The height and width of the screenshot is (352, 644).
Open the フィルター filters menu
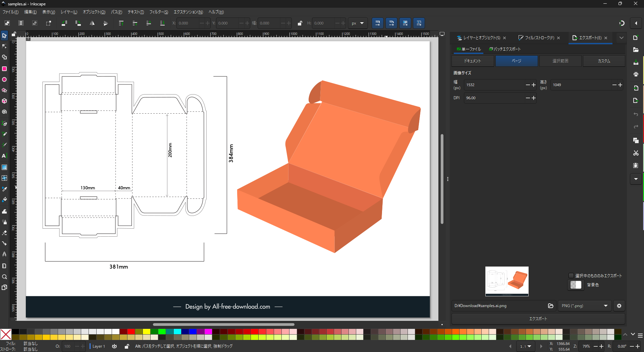(x=159, y=12)
